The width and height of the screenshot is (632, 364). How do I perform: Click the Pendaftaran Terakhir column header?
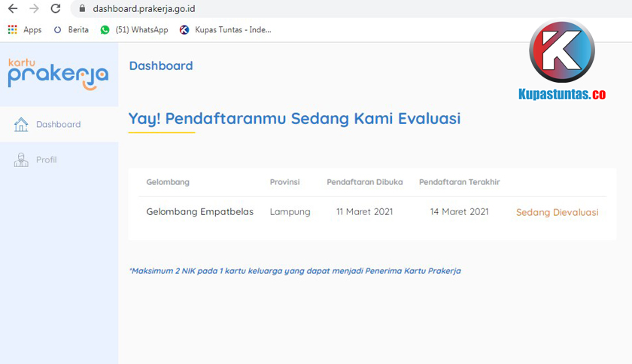coord(460,182)
